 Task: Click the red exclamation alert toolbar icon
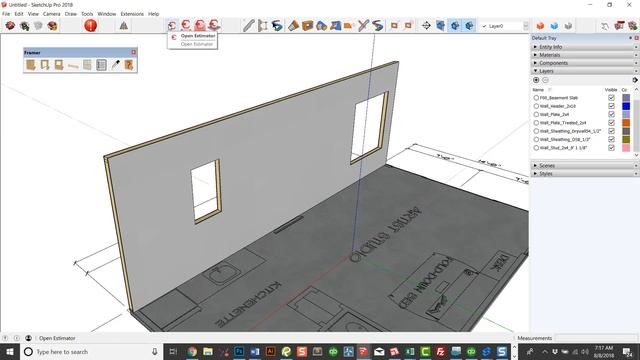pos(91,25)
